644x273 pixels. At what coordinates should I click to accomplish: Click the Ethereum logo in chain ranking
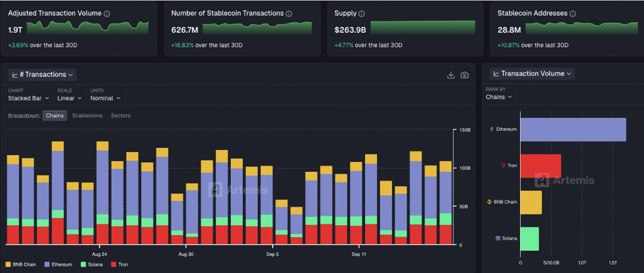tap(492, 130)
